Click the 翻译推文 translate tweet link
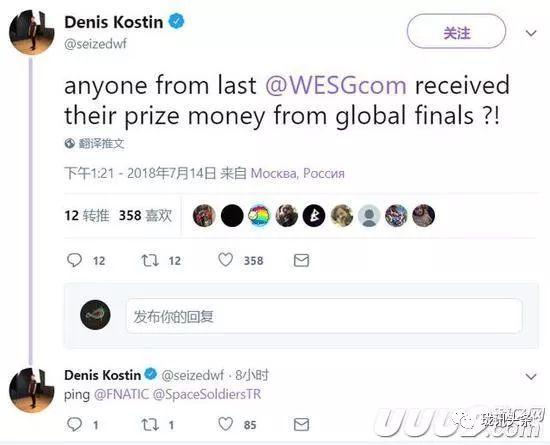Screen dimensions: 550x445 click(x=95, y=143)
